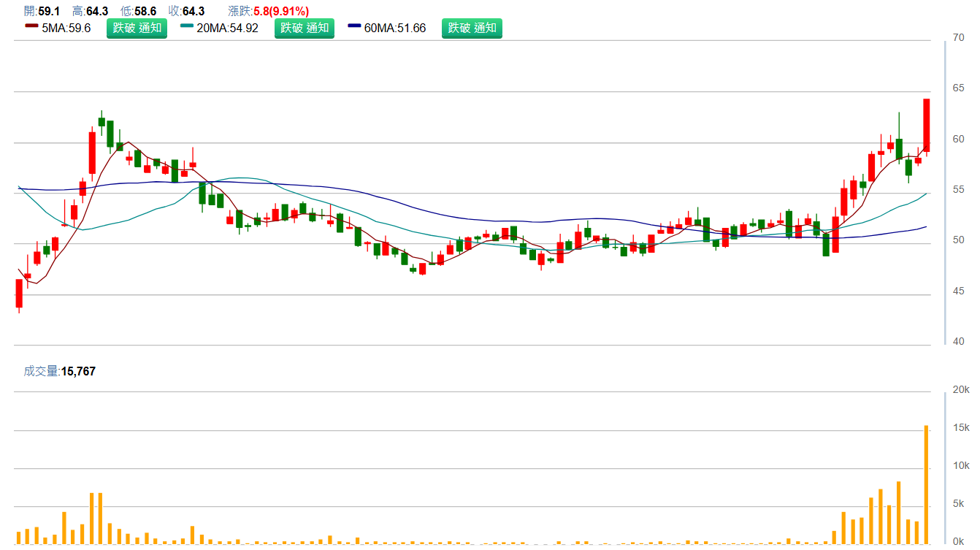980x550 pixels.
Task: Click the teal 20MA legend line swatch
Action: (187, 26)
